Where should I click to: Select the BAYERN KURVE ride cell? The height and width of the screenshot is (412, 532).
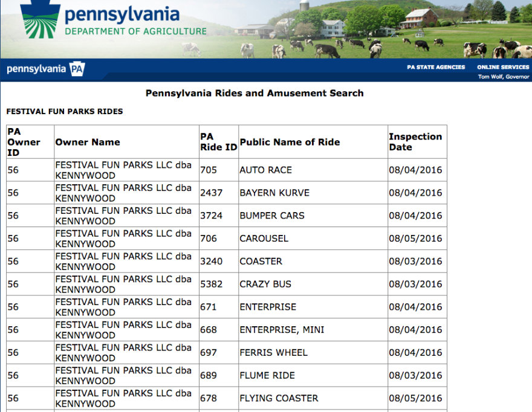pos(313,193)
